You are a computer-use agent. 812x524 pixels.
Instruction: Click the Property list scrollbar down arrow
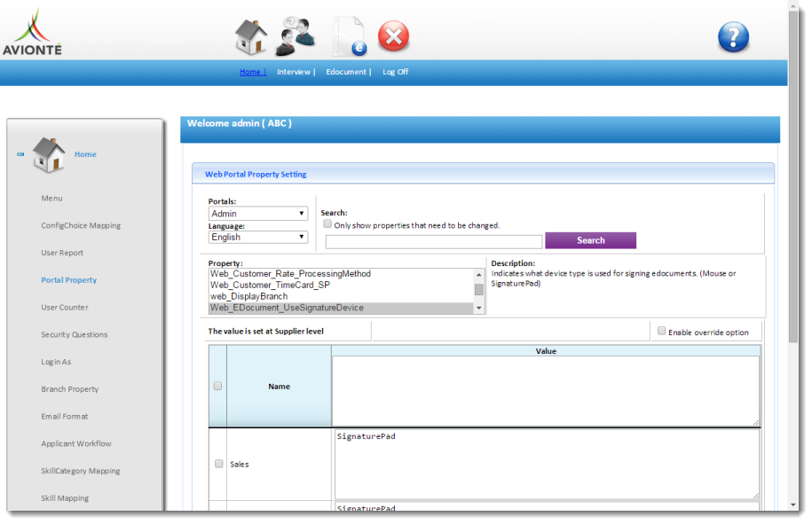pos(479,308)
